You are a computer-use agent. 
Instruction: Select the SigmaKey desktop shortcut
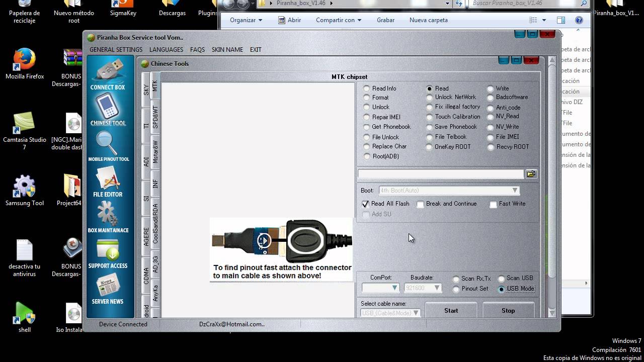point(123,9)
